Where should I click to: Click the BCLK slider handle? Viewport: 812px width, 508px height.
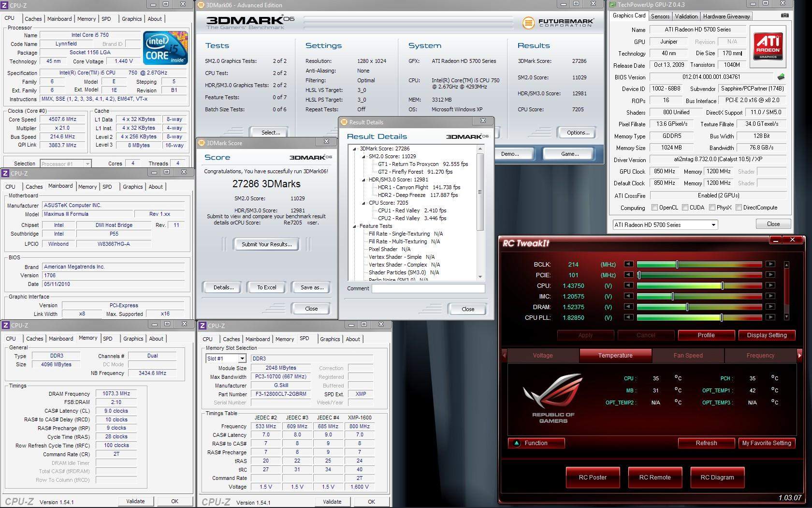(x=677, y=264)
